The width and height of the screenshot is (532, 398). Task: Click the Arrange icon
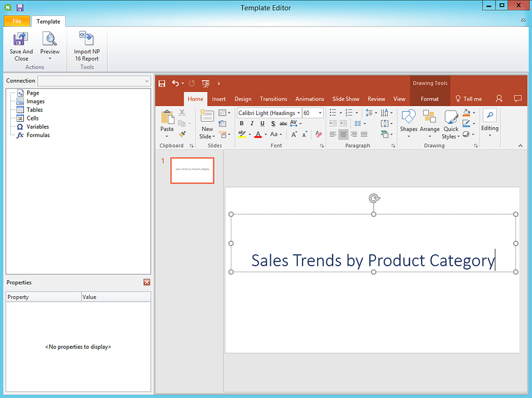[430, 118]
